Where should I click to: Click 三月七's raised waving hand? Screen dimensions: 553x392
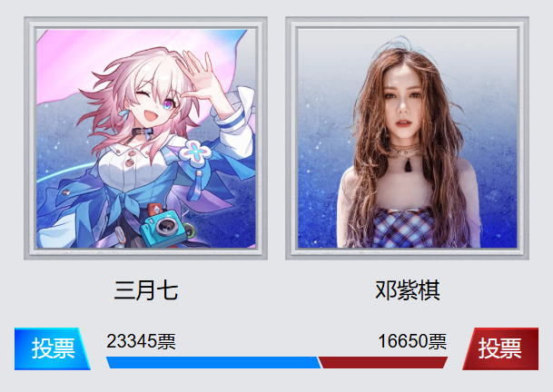199,76
